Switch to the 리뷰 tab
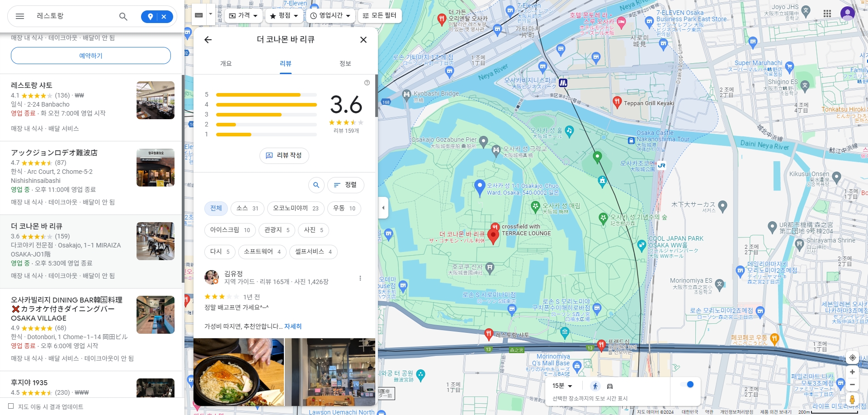The height and width of the screenshot is (415, 868). tap(285, 64)
